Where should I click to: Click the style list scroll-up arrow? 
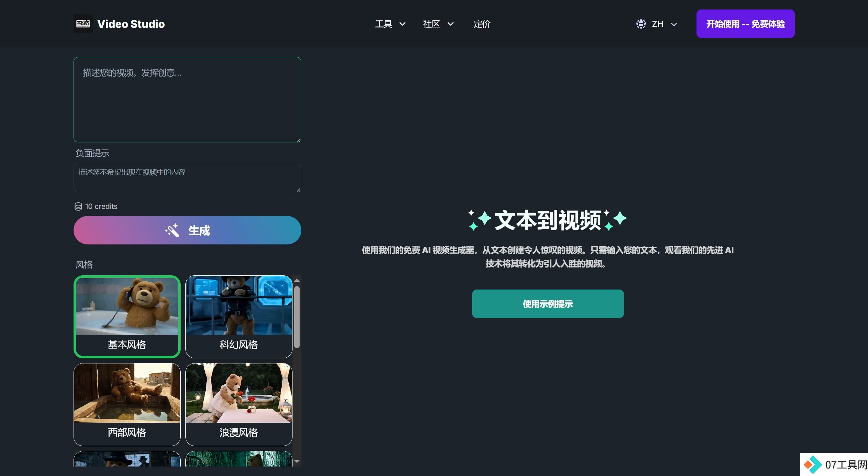(x=297, y=280)
